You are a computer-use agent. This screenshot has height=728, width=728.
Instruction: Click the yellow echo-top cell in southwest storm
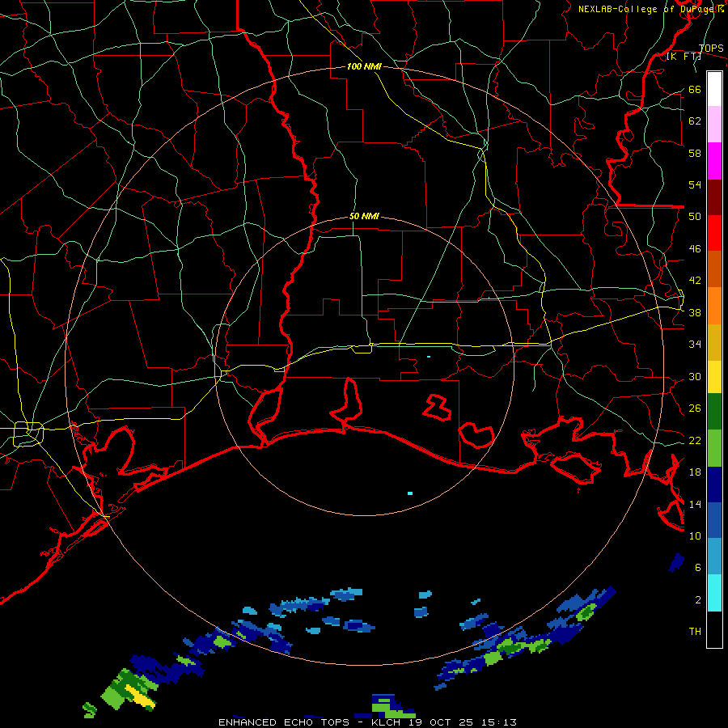pyautogui.click(x=140, y=696)
